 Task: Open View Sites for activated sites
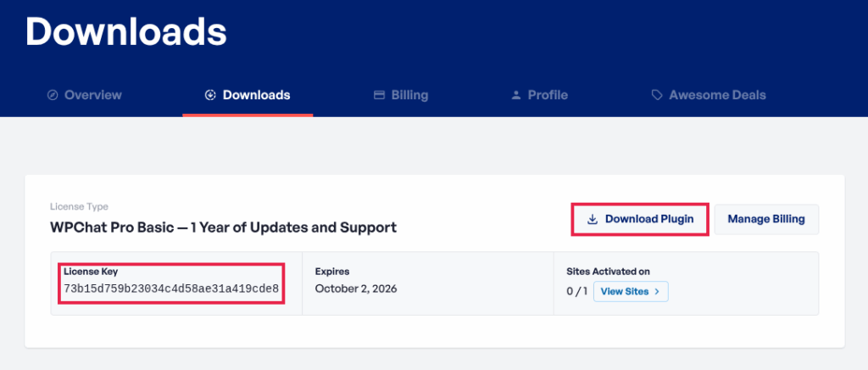626,292
